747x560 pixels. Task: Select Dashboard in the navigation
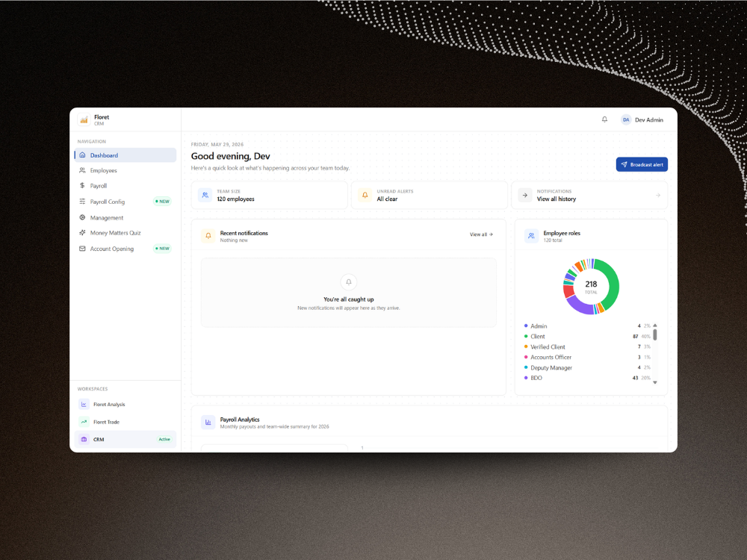pos(125,155)
